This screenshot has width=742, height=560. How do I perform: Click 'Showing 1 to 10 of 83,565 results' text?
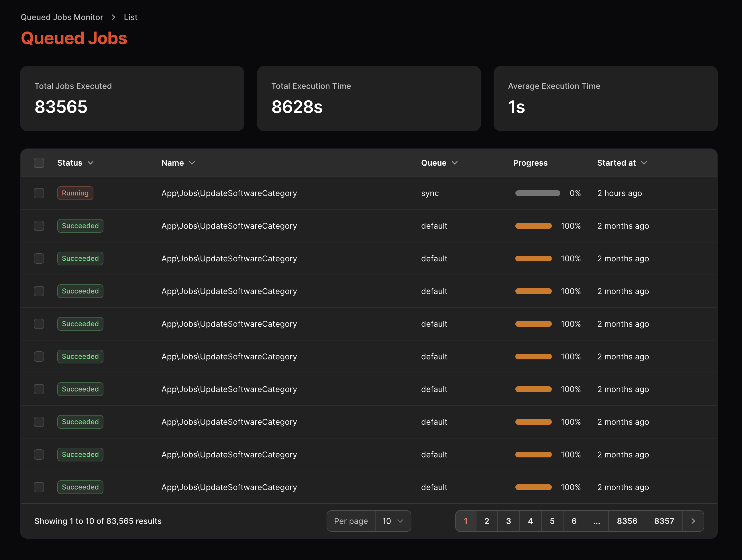[98, 521]
